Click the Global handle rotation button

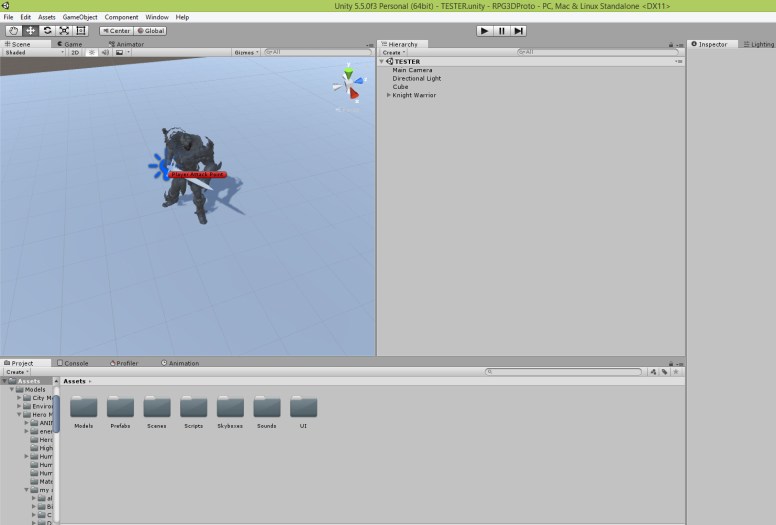[x=150, y=31]
